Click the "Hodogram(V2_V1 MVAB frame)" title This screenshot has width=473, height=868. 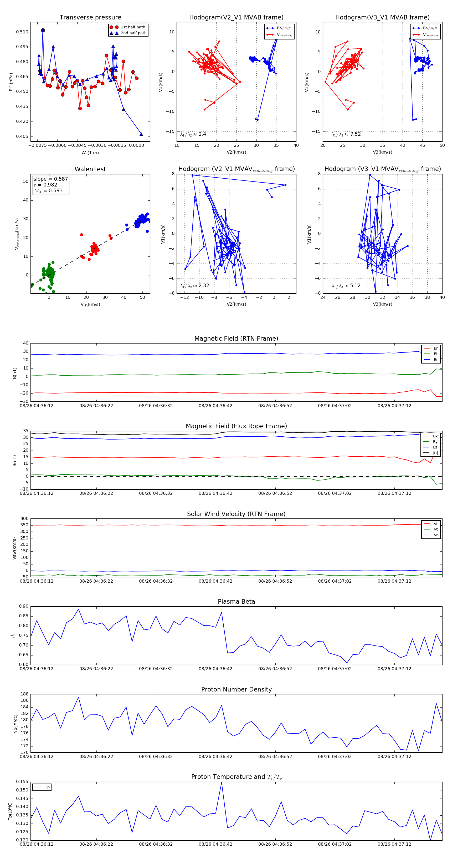coord(236,18)
